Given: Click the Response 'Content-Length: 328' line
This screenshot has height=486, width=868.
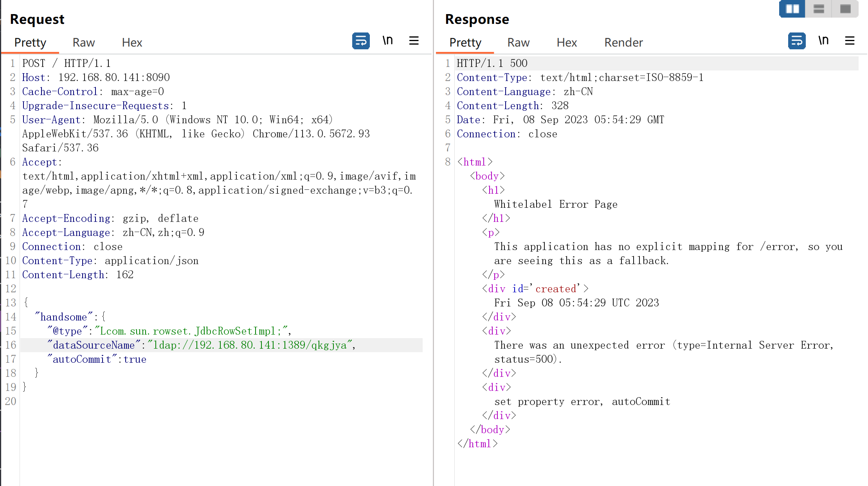Looking at the screenshot, I should (x=513, y=106).
